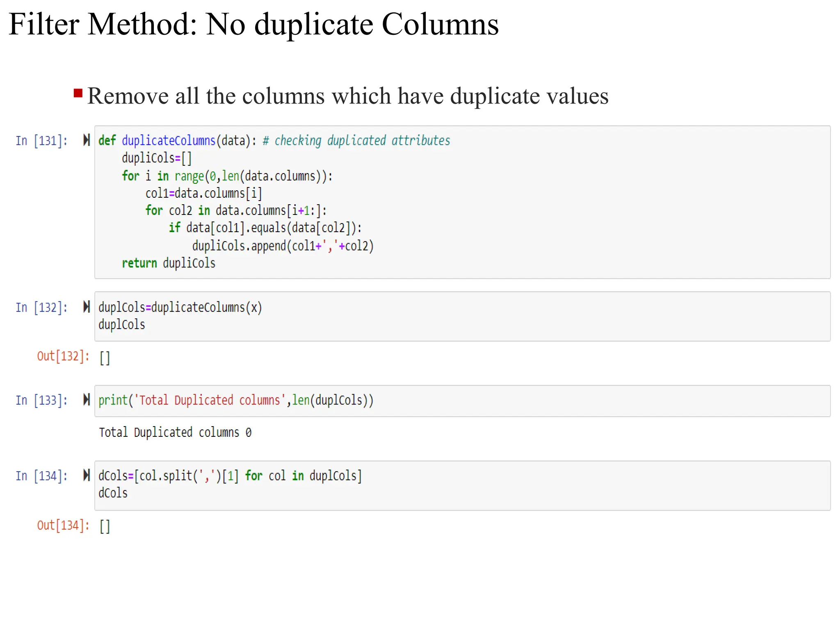
Task: Run cell In [133] using its run icon
Action: pos(87,399)
